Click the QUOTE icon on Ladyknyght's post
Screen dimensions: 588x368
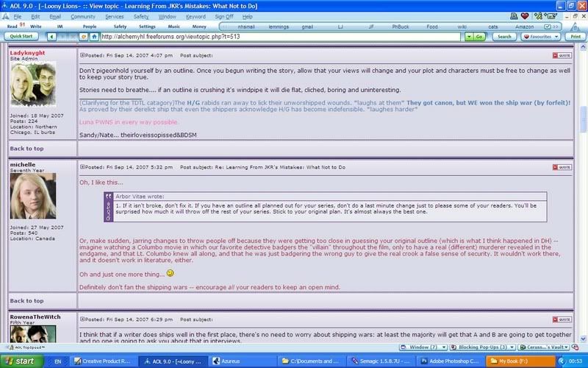click(x=562, y=55)
